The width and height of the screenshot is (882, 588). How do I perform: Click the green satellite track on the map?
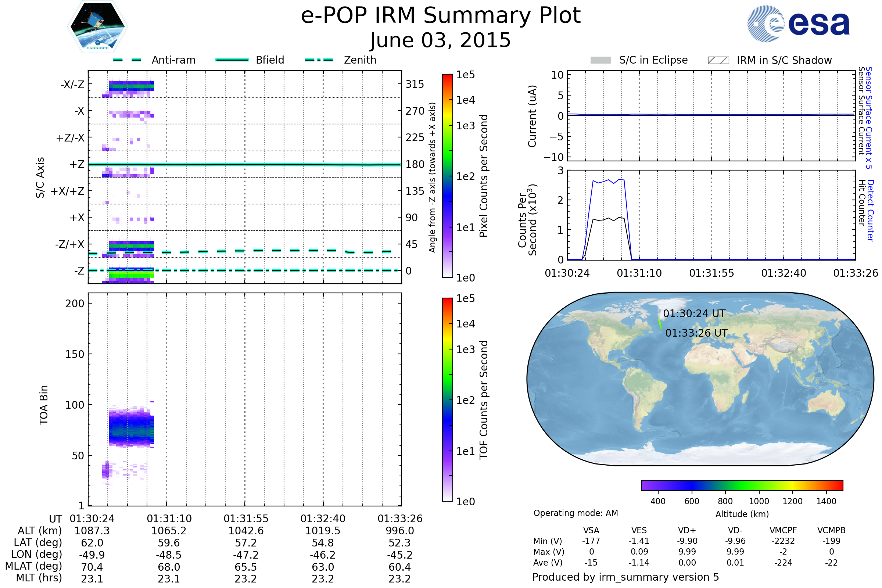tap(660, 324)
